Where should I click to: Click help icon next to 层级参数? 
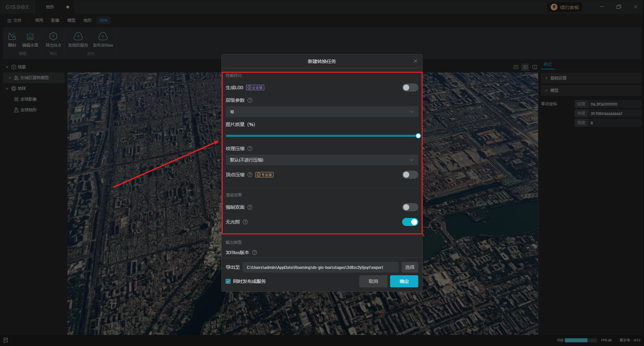point(250,100)
